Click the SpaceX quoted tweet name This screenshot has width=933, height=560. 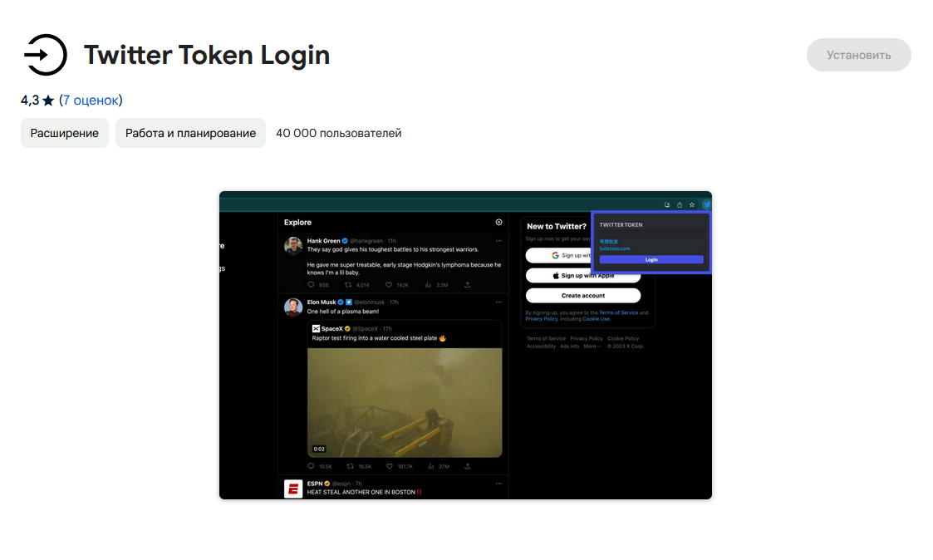point(332,328)
